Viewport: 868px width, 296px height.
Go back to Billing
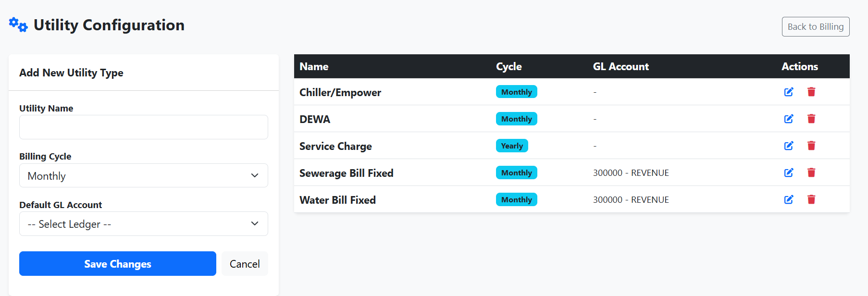[x=816, y=27]
